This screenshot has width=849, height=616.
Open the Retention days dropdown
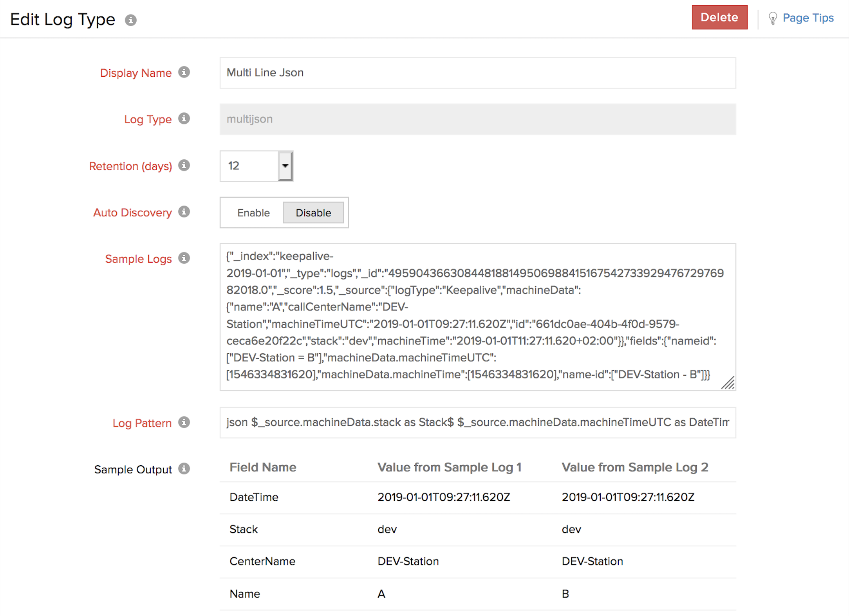[x=251, y=166]
